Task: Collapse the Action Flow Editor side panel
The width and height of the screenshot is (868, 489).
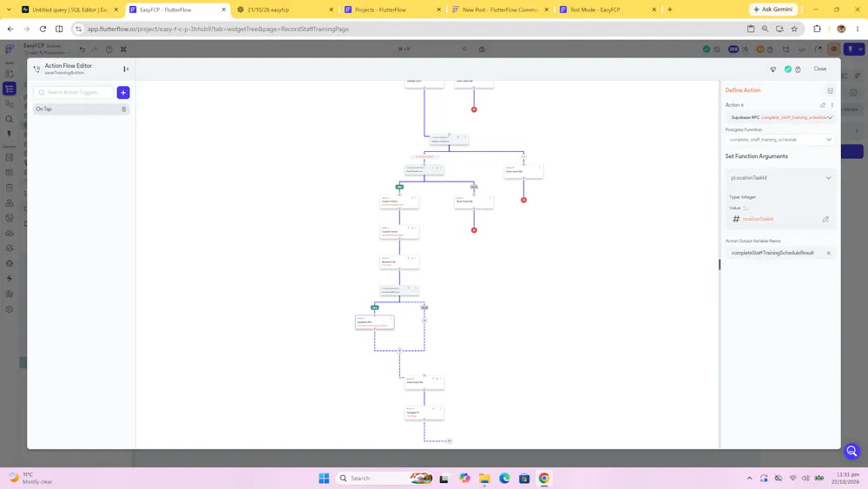Action: point(126,69)
